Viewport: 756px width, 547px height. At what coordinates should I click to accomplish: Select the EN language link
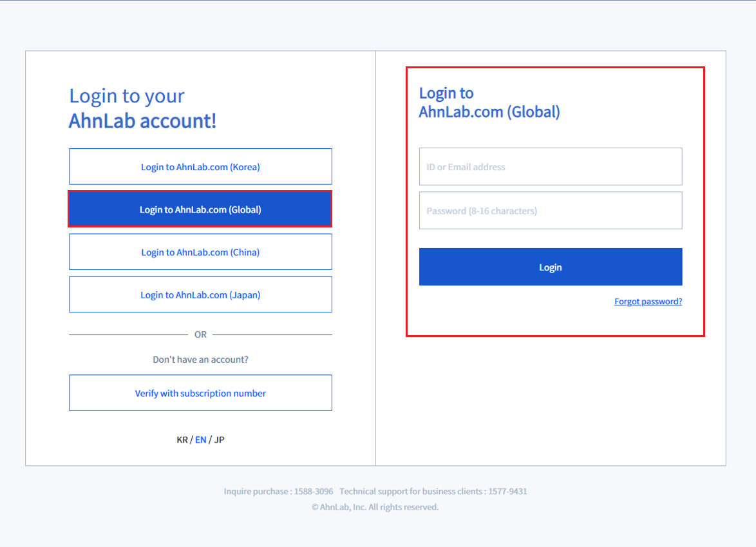(x=200, y=440)
